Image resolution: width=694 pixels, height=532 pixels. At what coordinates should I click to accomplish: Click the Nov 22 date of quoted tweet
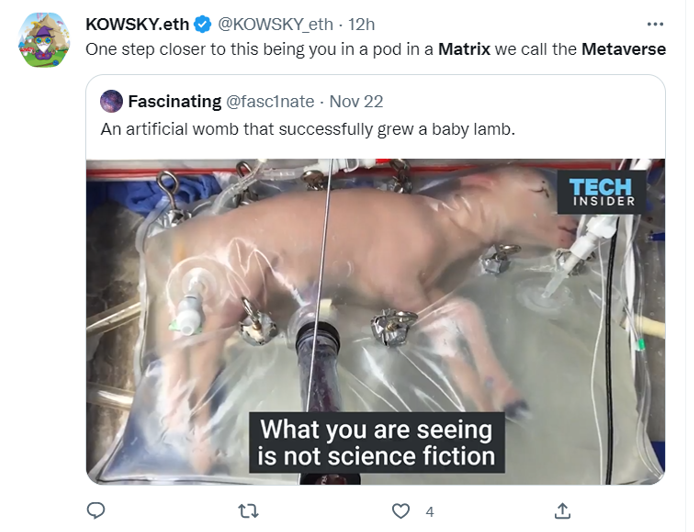click(x=356, y=101)
